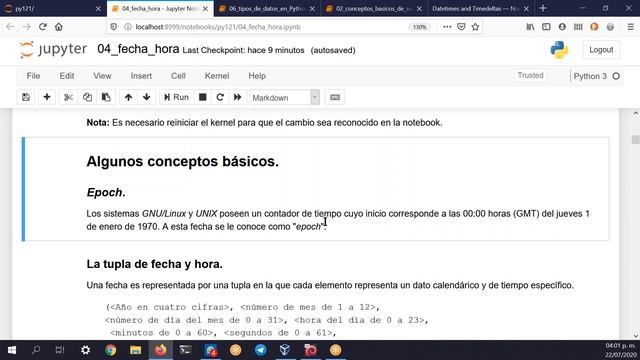
Task: Open the Kernel menu
Action: (x=217, y=76)
